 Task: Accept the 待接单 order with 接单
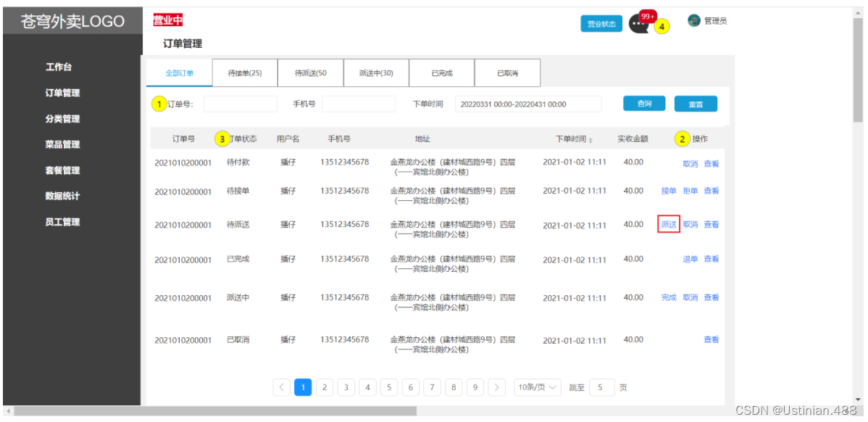(x=669, y=191)
